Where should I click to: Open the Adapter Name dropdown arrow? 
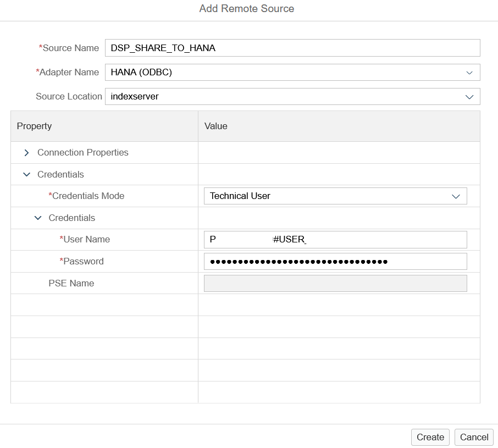tap(469, 73)
